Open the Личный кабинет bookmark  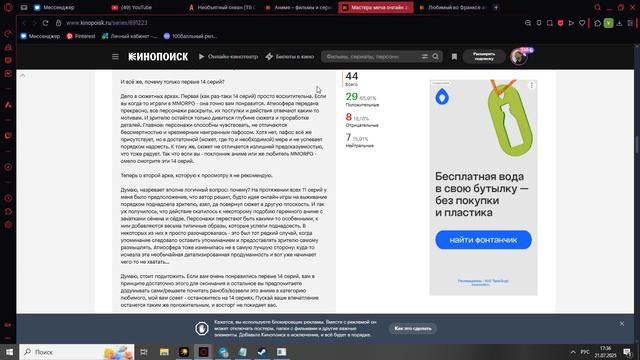(x=129, y=36)
